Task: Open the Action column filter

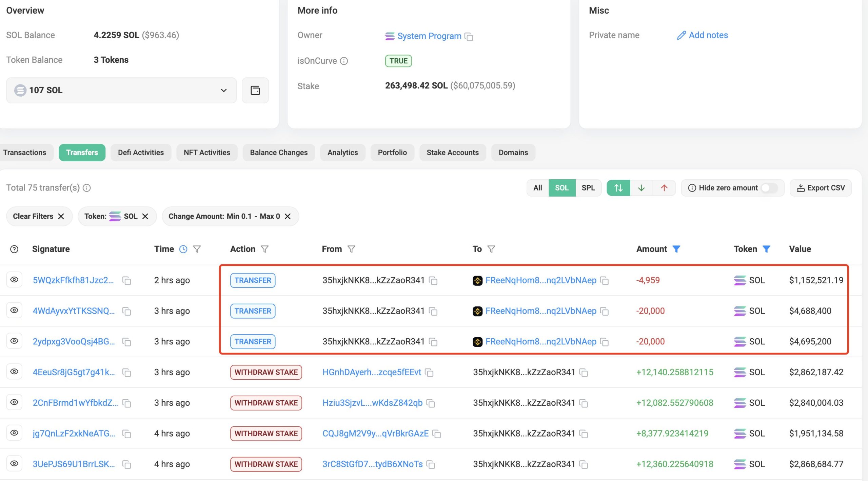Action: point(264,249)
